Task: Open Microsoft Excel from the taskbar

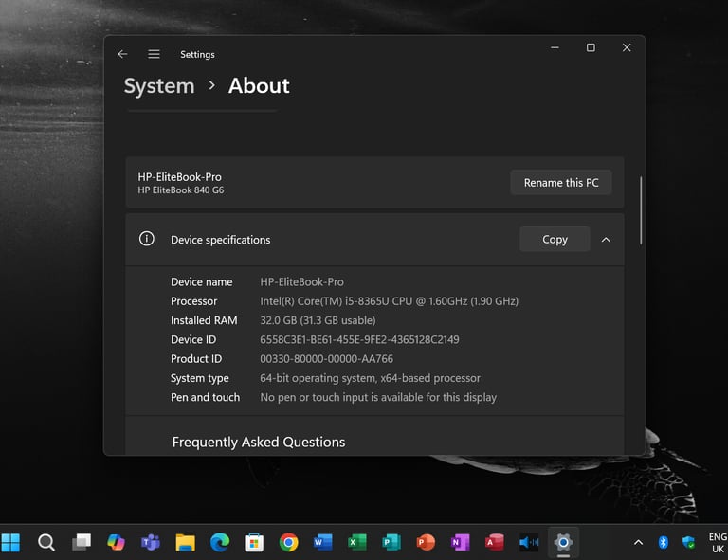Action: click(x=357, y=542)
